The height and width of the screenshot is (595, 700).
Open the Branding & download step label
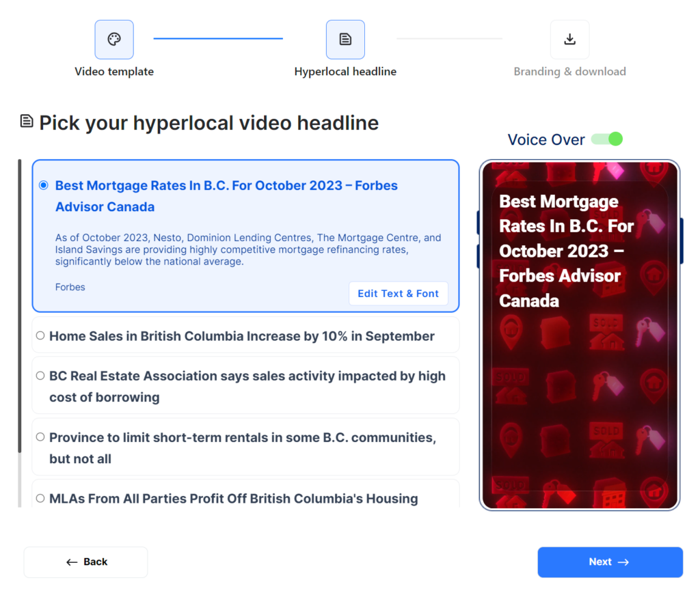click(569, 72)
